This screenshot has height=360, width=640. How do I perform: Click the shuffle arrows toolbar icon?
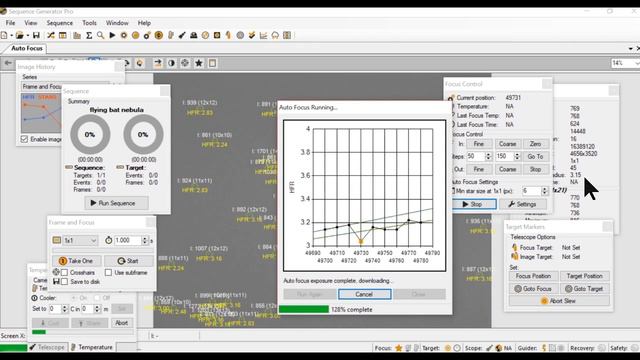point(51,36)
